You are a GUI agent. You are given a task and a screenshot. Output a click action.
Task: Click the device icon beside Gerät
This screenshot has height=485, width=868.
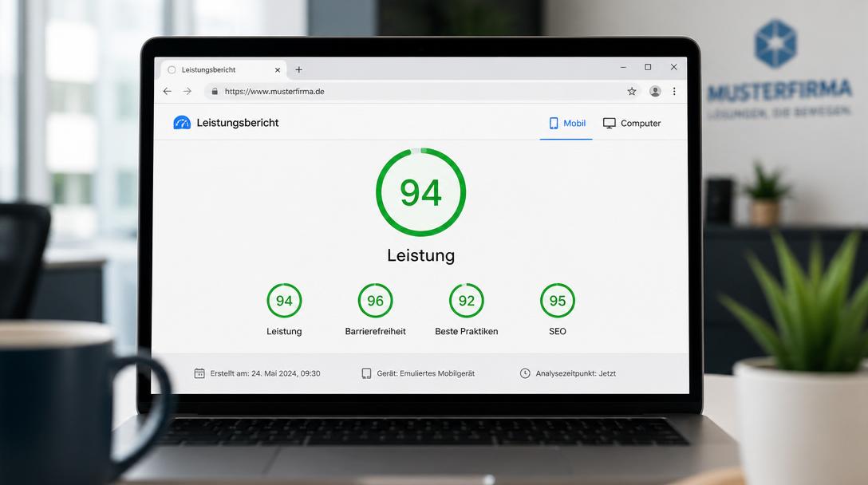point(366,373)
